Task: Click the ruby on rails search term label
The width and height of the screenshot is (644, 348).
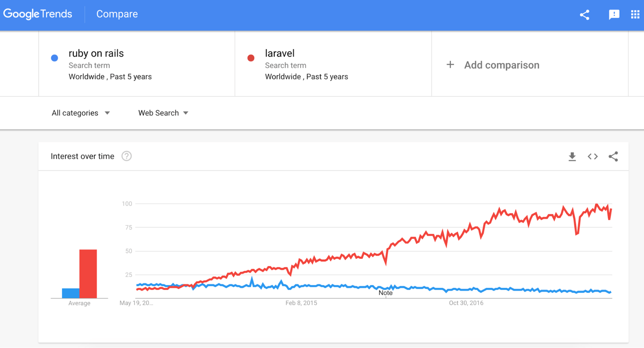Action: [96, 53]
